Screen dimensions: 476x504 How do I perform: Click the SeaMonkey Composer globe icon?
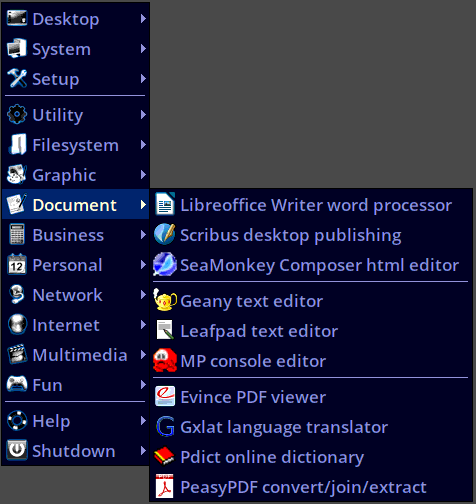click(x=165, y=264)
